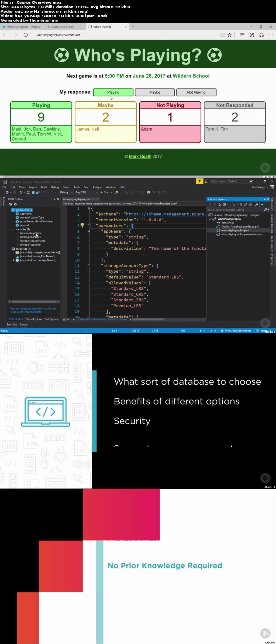Screen dimensions: 276x644
Task: Click Solution Explorer Home icon
Action: point(219,205)
